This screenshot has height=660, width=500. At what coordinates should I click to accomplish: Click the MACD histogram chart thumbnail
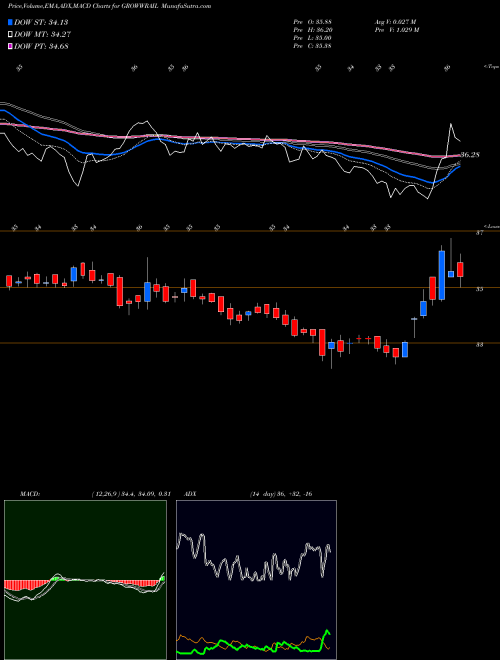(x=85, y=580)
